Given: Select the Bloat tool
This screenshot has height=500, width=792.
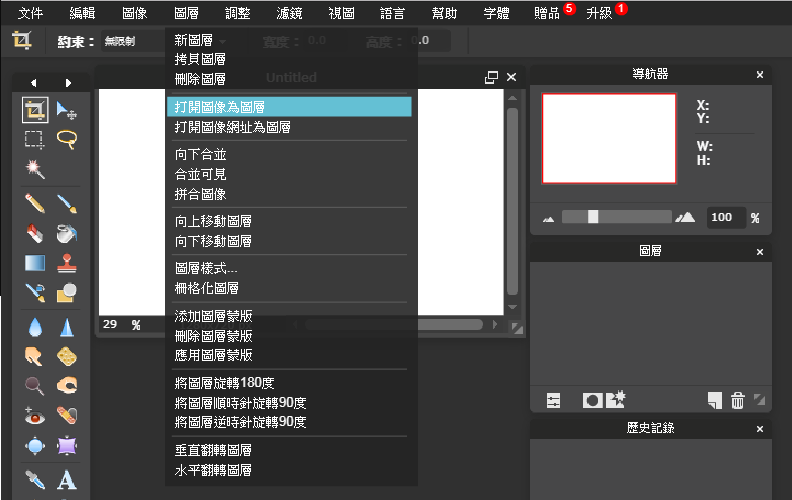Looking at the screenshot, I should tap(35, 445).
